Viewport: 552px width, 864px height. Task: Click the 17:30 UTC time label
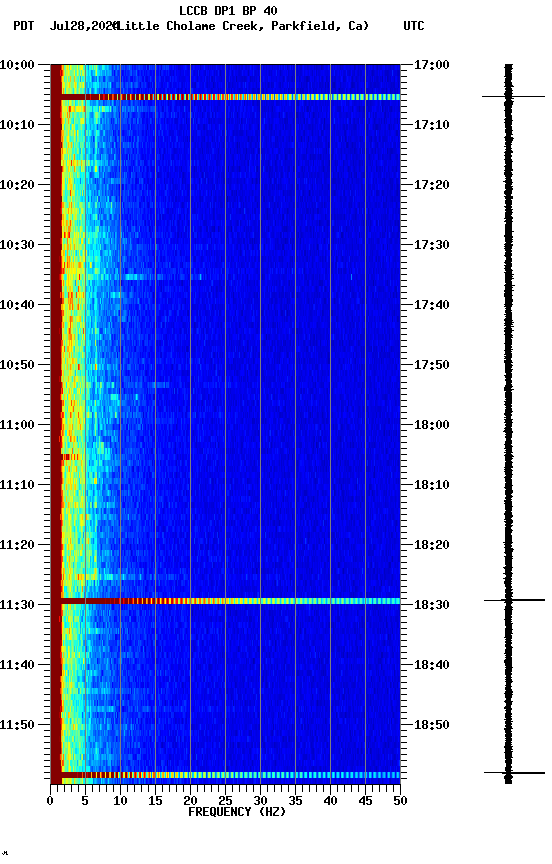432,245
